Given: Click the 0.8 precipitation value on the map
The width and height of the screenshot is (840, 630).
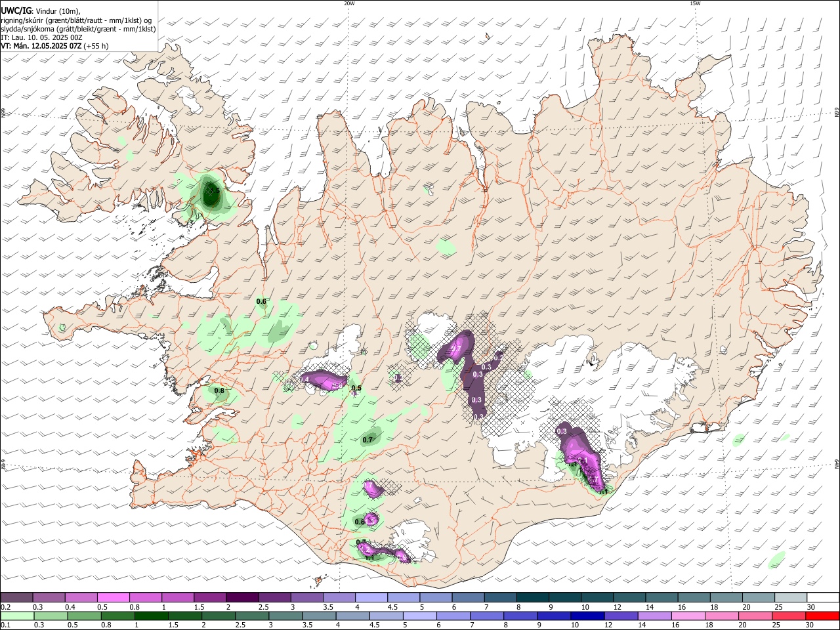Looking at the screenshot, I should tap(219, 390).
